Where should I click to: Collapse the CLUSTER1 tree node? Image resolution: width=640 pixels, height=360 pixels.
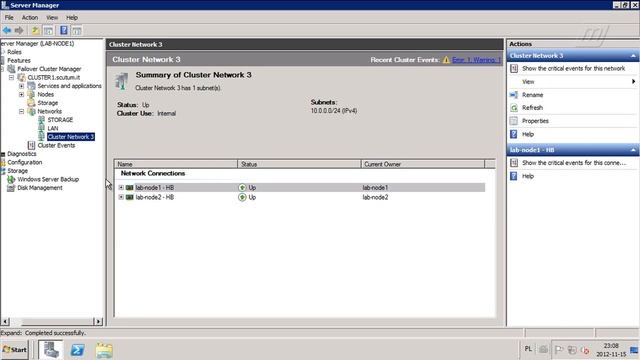(12, 77)
